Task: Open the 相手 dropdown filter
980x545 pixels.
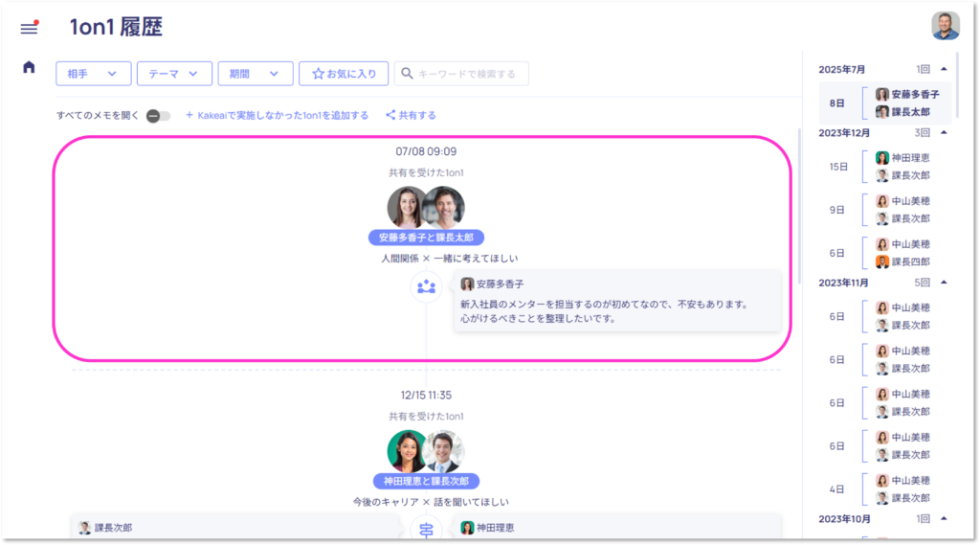Action: click(x=94, y=73)
